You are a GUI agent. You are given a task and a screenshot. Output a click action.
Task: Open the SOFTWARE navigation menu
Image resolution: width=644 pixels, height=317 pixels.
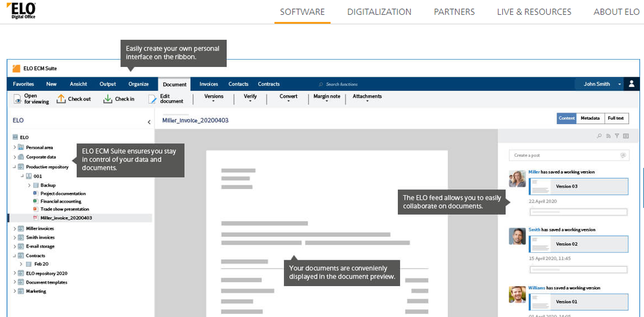click(302, 12)
